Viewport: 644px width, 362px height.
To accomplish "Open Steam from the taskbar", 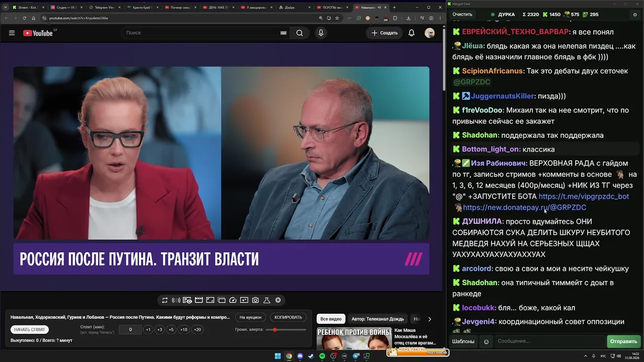I will (x=311, y=356).
